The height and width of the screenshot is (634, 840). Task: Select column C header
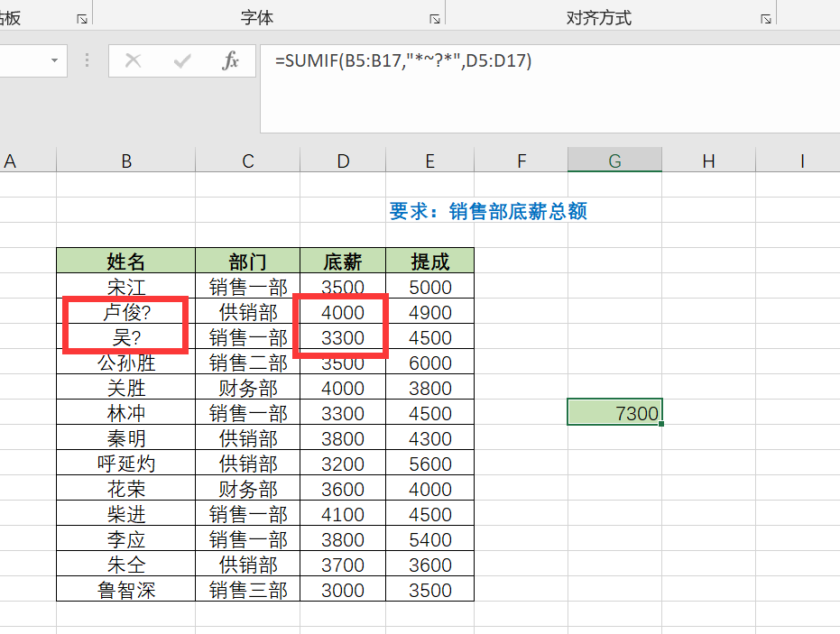click(247, 161)
